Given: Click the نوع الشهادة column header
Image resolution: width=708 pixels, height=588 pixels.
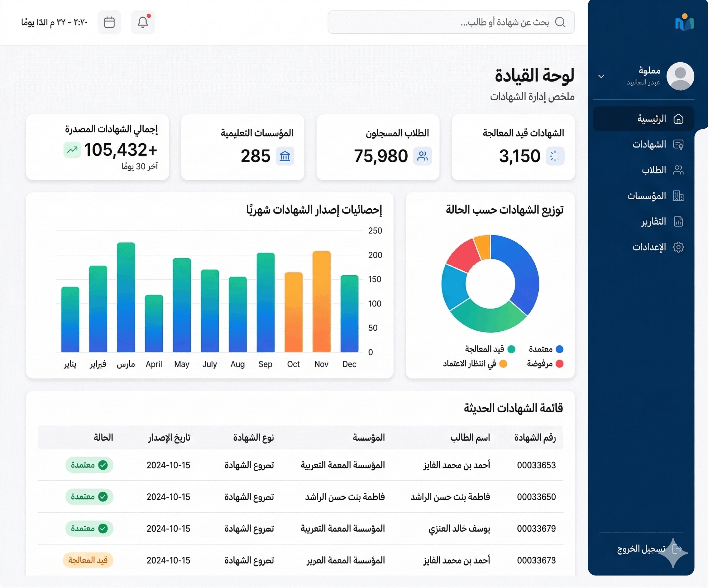Looking at the screenshot, I should click(254, 437).
